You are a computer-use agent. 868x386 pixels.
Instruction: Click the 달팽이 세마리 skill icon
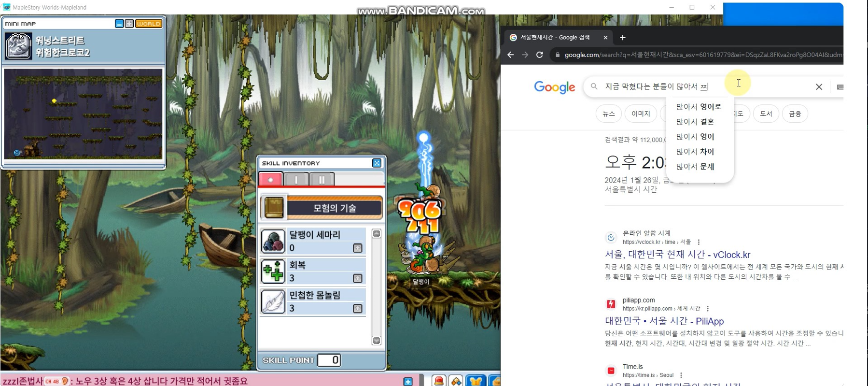click(273, 241)
